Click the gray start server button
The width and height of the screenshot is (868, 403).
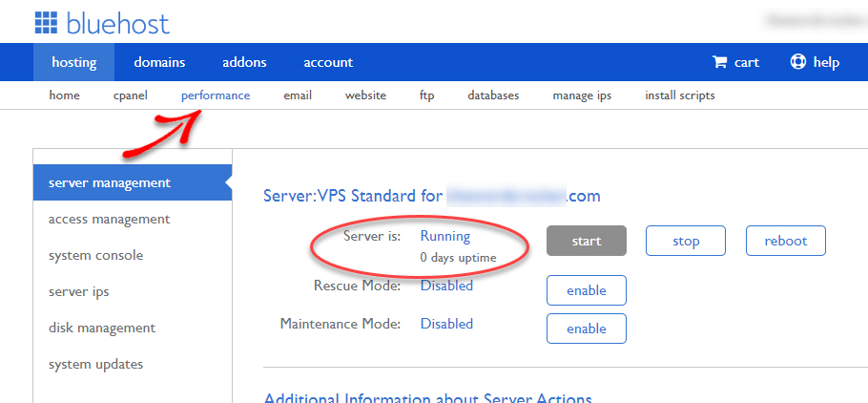(x=587, y=241)
